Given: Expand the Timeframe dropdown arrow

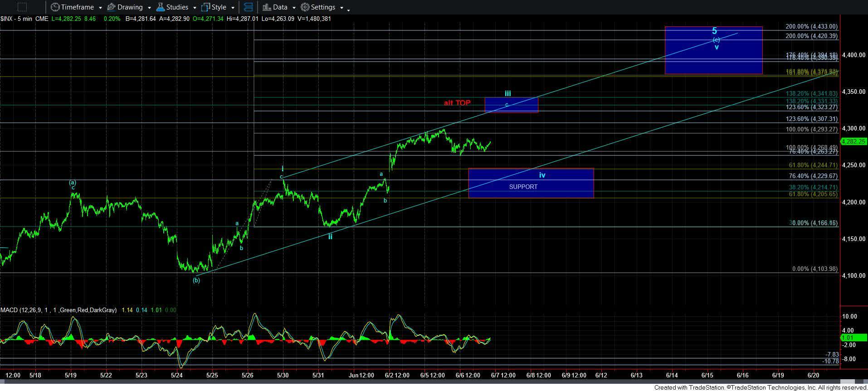Looking at the screenshot, I should pyautogui.click(x=100, y=8).
